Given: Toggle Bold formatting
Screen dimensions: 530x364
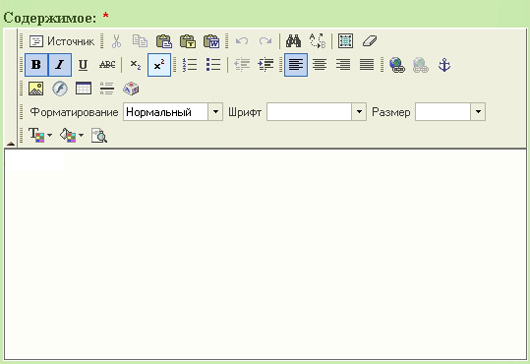Looking at the screenshot, I should pos(36,65).
